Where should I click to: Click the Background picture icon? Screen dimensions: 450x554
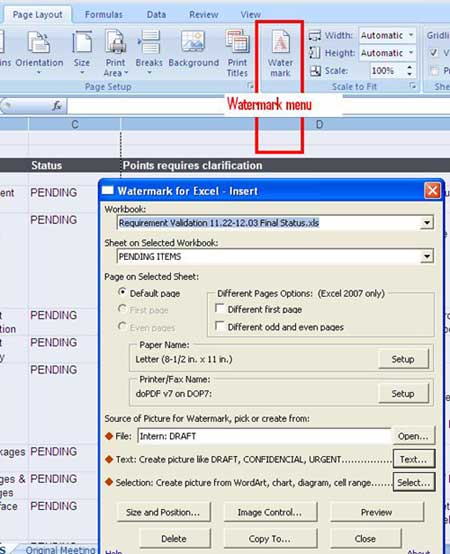coord(193,42)
